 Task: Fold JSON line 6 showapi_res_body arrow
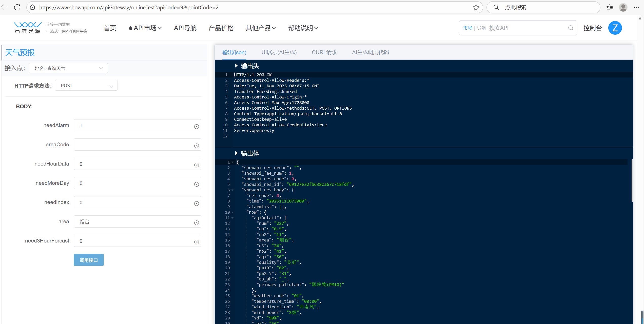pos(232,190)
